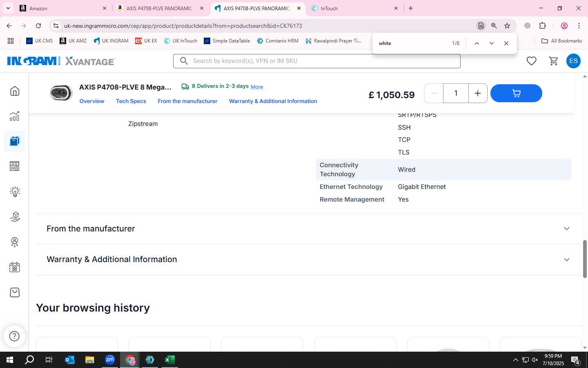Screen dimensions: 588x368
Task: Open the Comtanix HRM bookmark
Action: coord(278,41)
